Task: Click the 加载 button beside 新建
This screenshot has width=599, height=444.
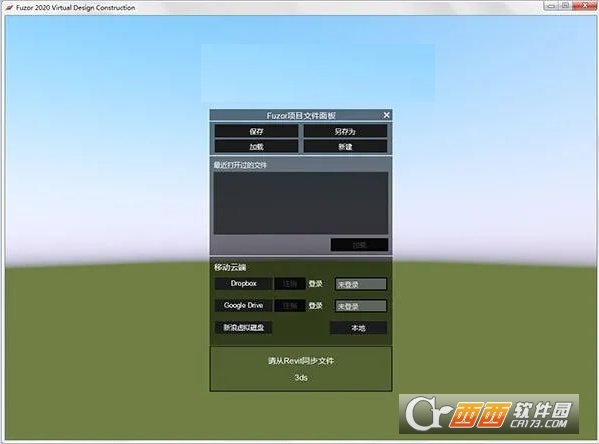Action: (256, 146)
